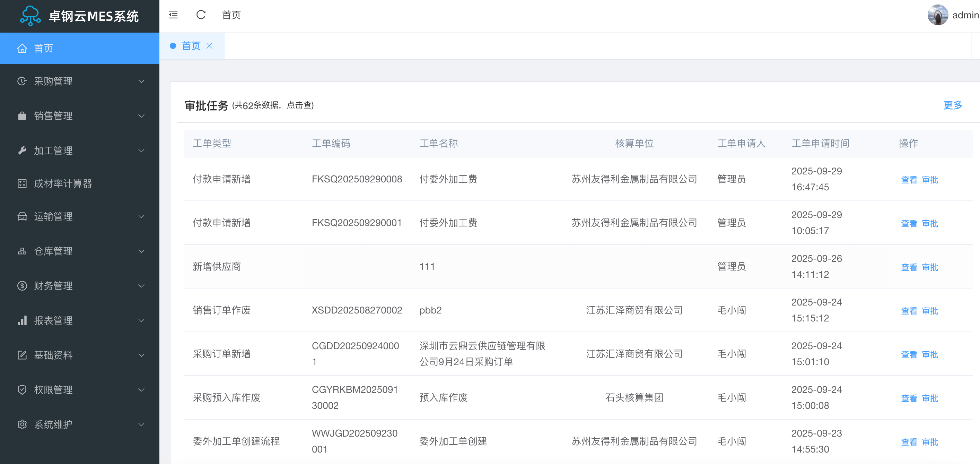Click the 报表管理 bar chart icon
This screenshot has height=464, width=980.
(x=22, y=320)
